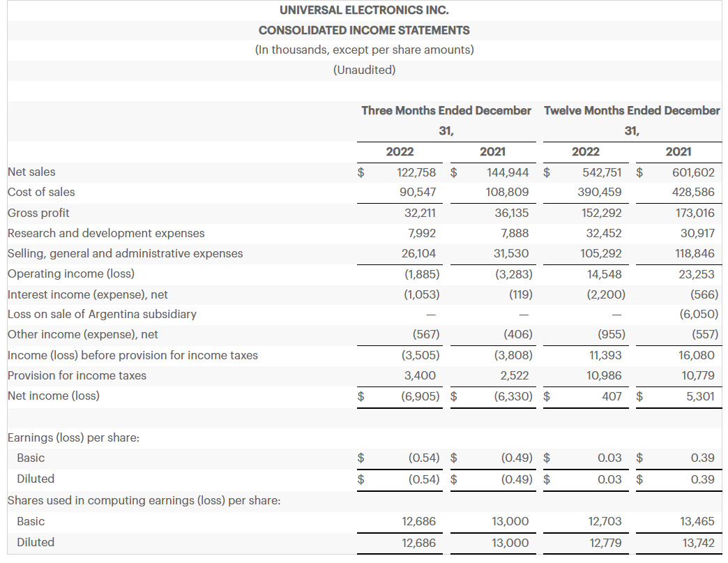
Task: Select the 'Other income (expense), net' label
Action: [x=83, y=334]
